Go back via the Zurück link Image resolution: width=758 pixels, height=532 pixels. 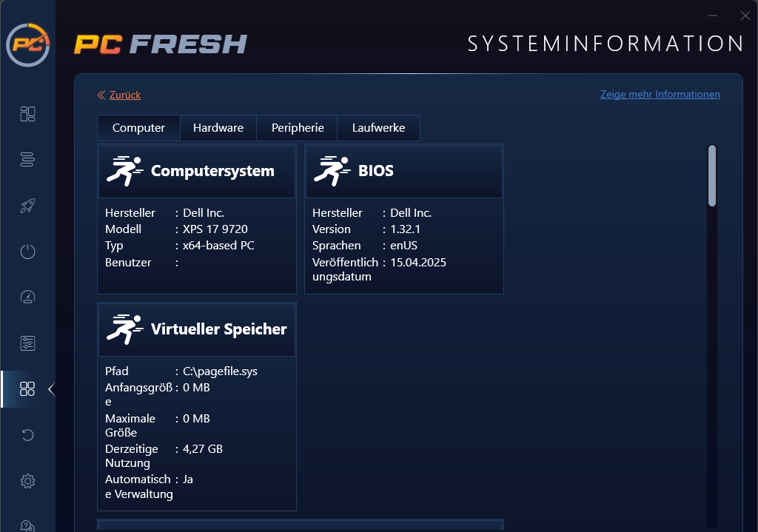pyautogui.click(x=124, y=95)
